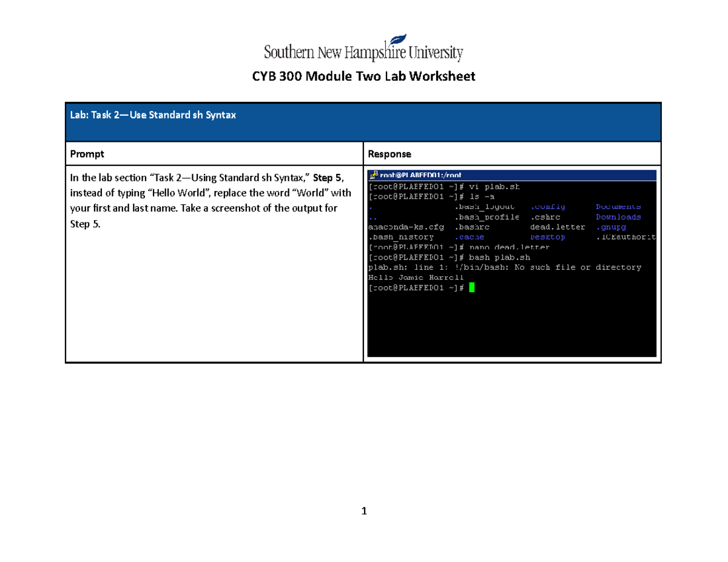Click the PuTTY icon in the terminal title bar

tap(373, 175)
